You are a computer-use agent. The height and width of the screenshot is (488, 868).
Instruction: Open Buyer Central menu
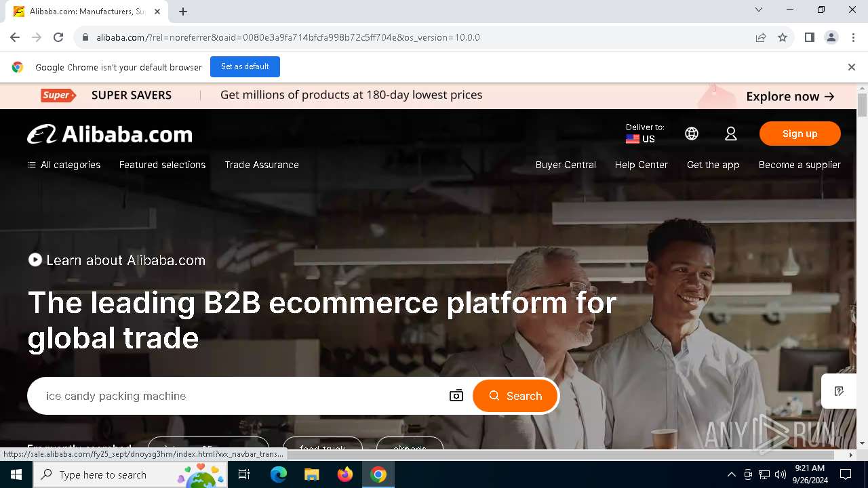click(x=566, y=165)
